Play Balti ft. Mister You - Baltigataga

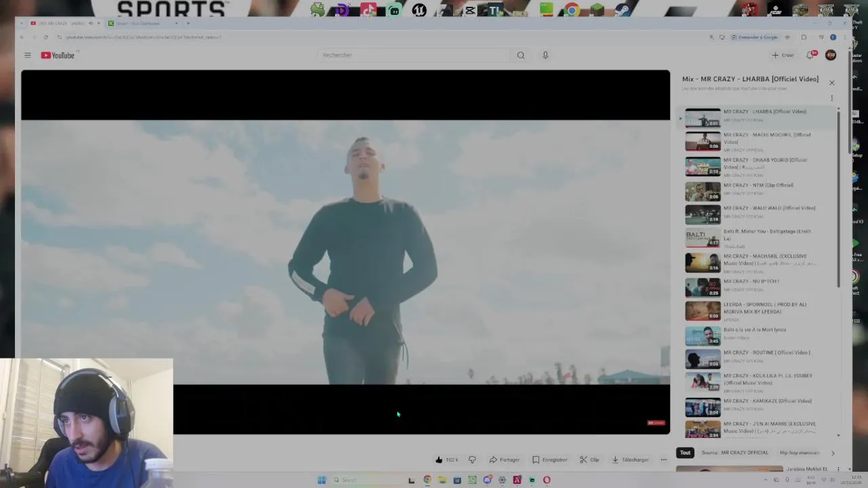758,237
